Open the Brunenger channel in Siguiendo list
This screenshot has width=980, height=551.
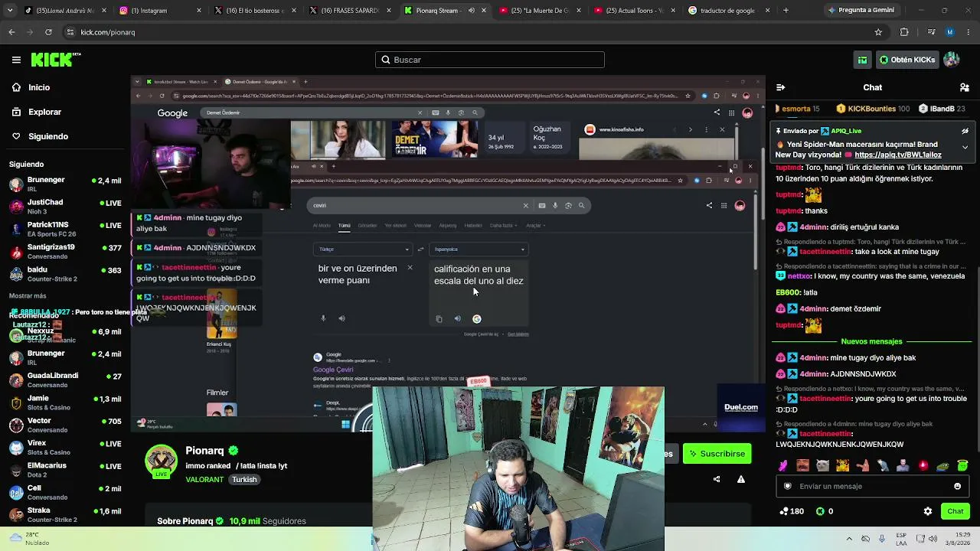64,184
